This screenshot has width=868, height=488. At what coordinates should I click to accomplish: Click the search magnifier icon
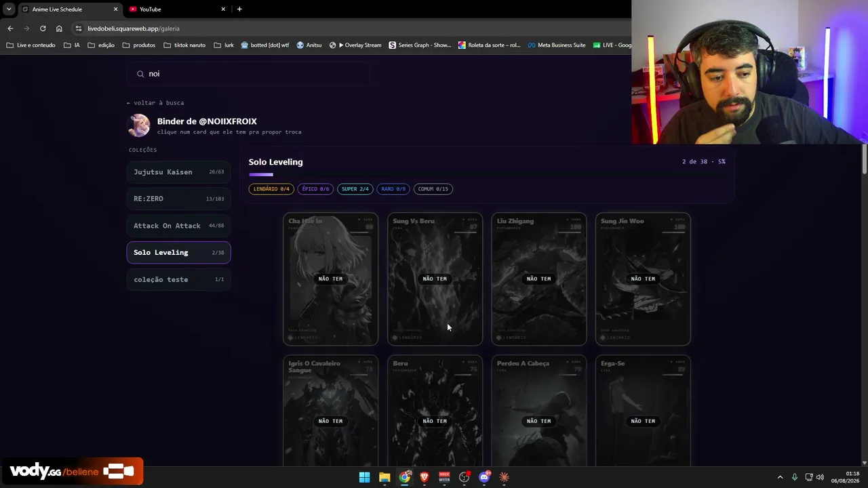click(140, 74)
